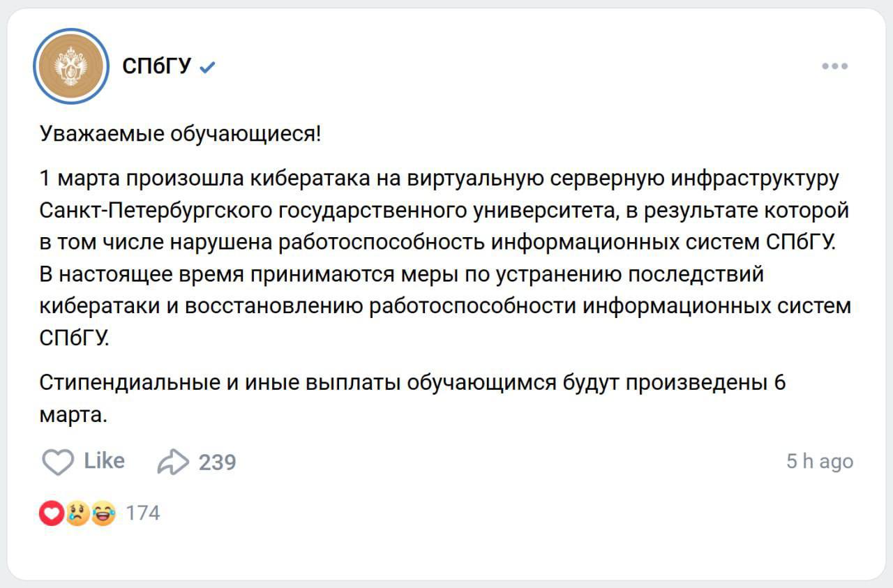
Task: Click the crying face reaction emoji
Action: [x=77, y=514]
